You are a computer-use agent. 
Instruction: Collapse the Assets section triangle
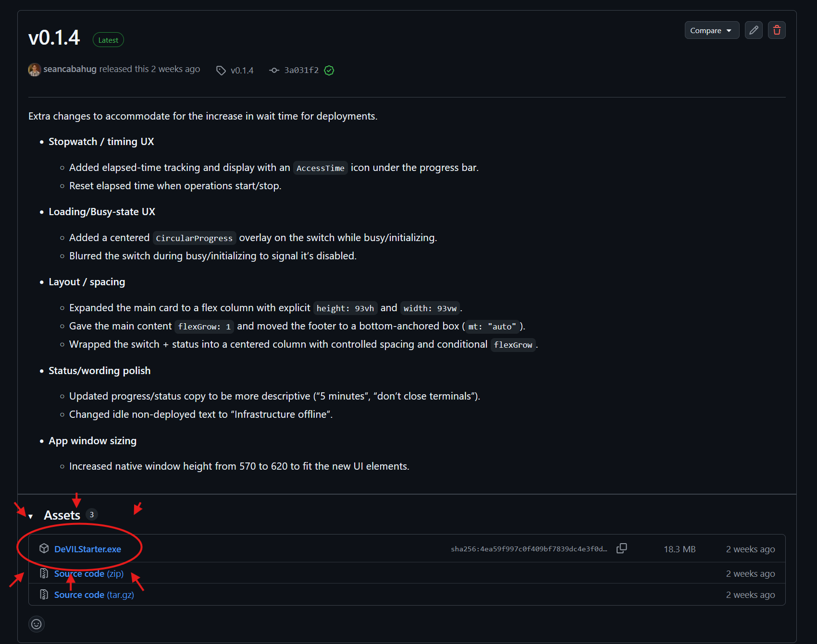pos(31,515)
